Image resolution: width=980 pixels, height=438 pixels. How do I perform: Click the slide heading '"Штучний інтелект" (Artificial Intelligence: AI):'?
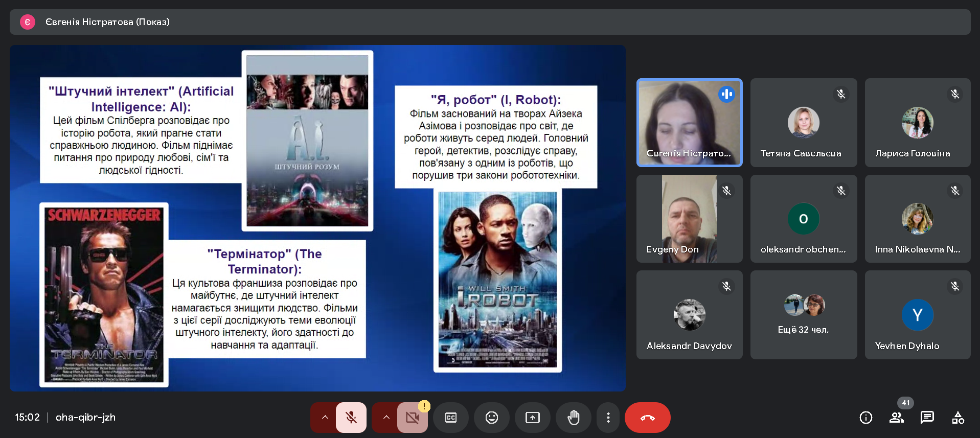pos(141,99)
